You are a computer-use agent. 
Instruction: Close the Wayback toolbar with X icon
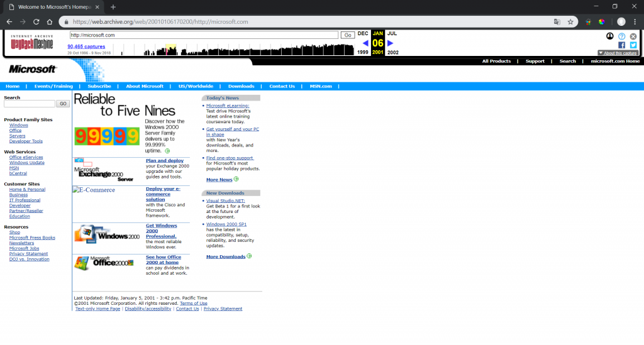click(x=633, y=36)
